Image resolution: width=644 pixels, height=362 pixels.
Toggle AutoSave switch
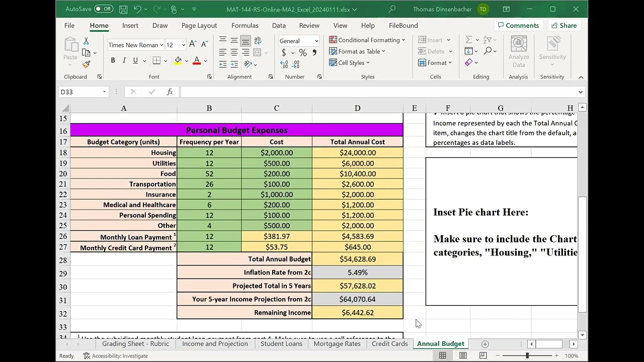pyautogui.click(x=104, y=9)
